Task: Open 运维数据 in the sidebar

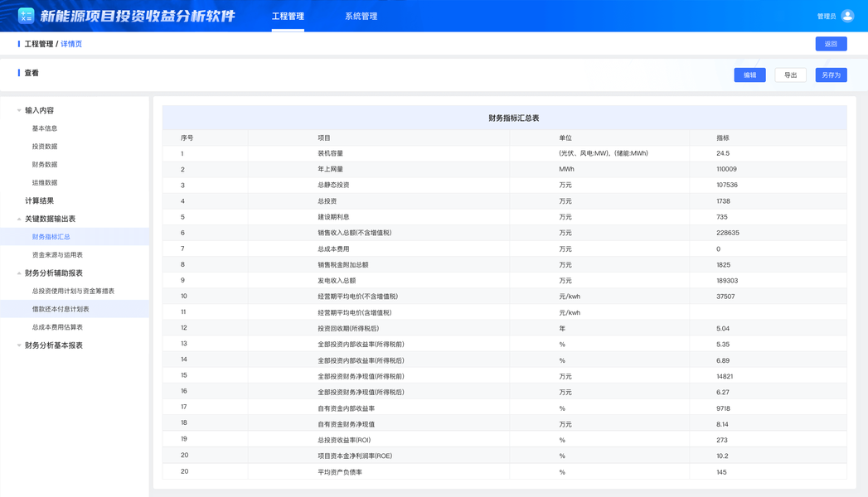Action: pyautogui.click(x=45, y=182)
